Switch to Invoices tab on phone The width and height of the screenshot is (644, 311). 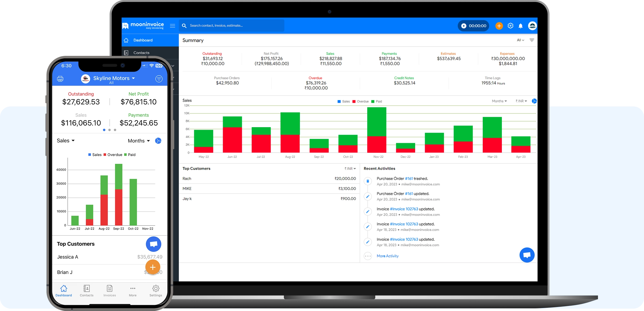(x=110, y=291)
